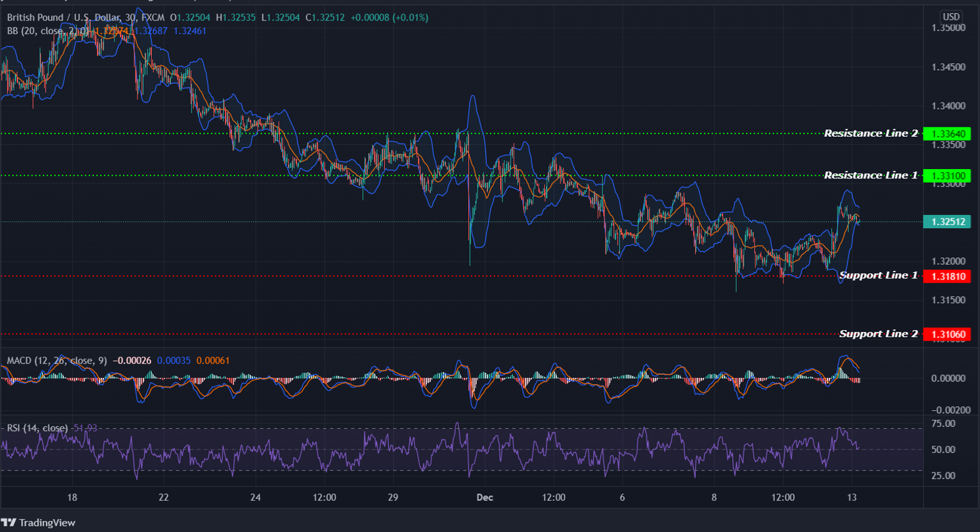Select the MACD (12, 26, close, 9) indicator label

pyautogui.click(x=57, y=360)
